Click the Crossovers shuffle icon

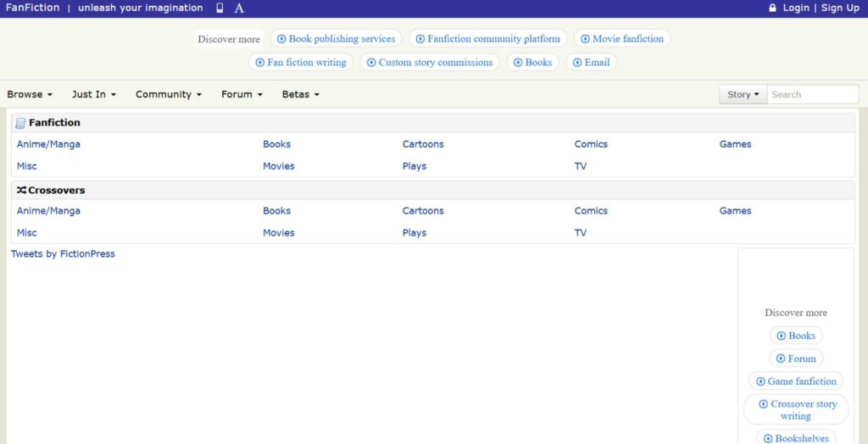[21, 191]
